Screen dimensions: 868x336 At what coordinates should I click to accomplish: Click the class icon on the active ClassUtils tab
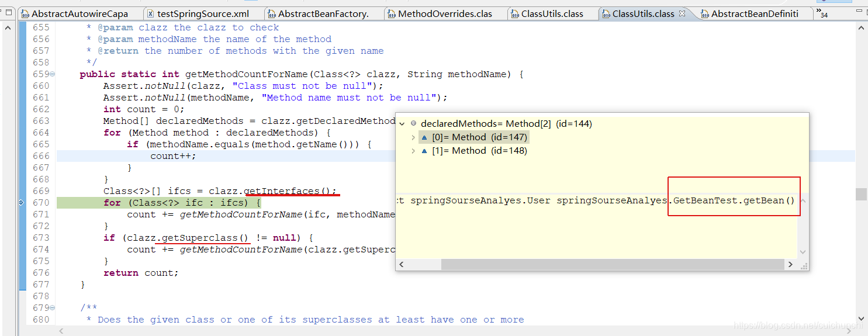(x=606, y=14)
